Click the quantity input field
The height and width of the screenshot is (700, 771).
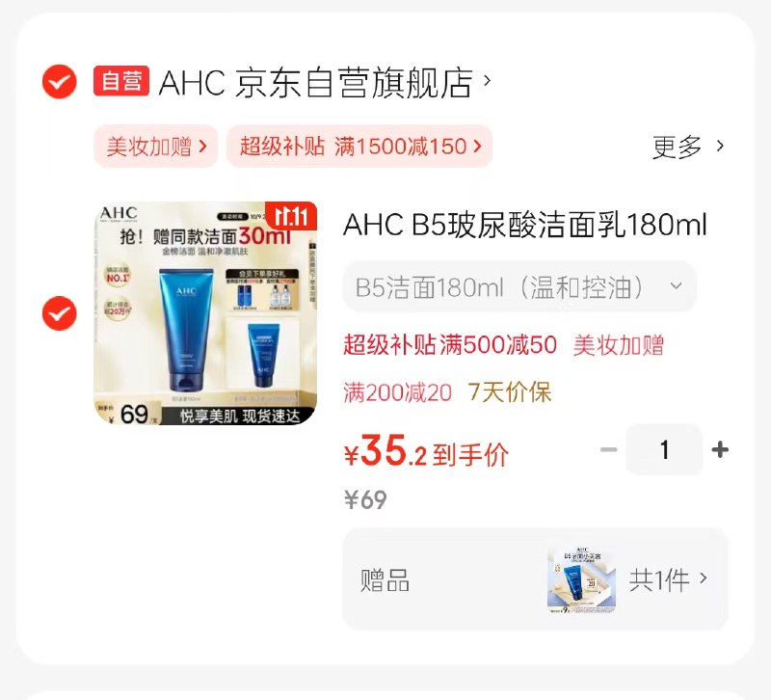click(x=664, y=449)
